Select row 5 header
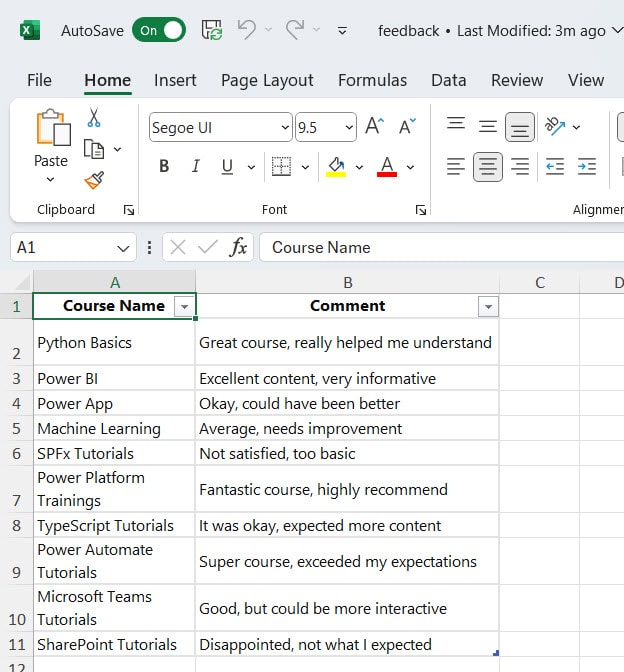This screenshot has height=672, width=624. [x=16, y=428]
